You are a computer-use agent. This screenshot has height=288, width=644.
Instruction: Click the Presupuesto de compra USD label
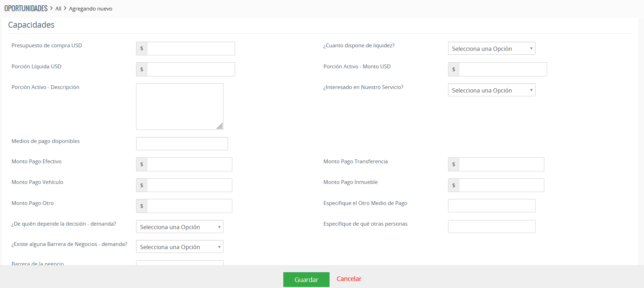47,46
